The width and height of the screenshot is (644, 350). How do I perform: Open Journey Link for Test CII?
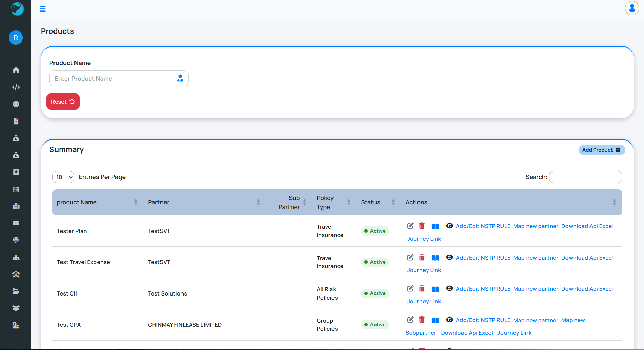424,301
